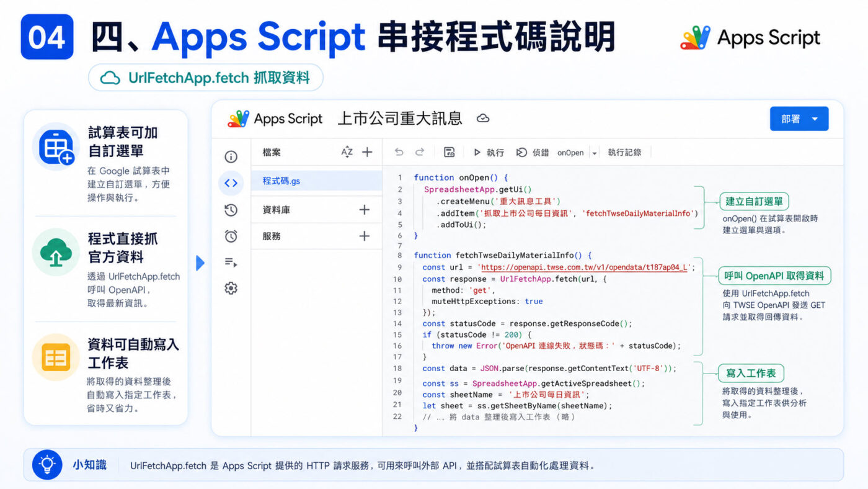
Task: Click project title 上市公司重大訊息
Action: 400,118
